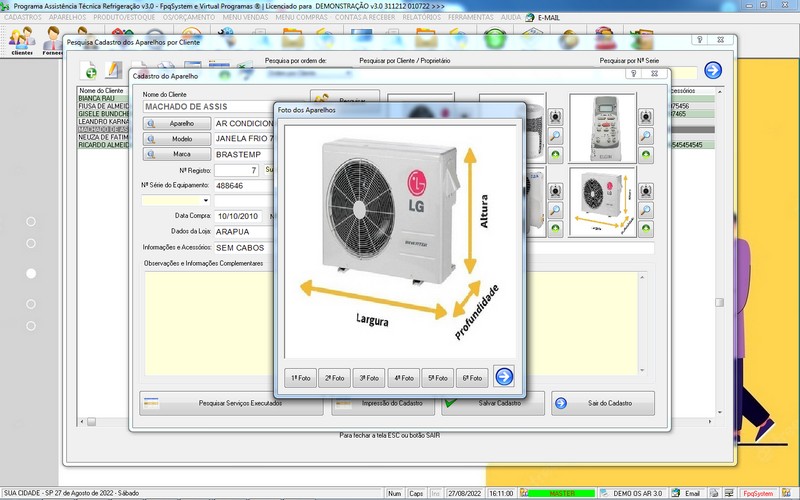The height and width of the screenshot is (500, 800).
Task: Click help question mark of Cadastro do Aparelho
Action: coord(633,73)
